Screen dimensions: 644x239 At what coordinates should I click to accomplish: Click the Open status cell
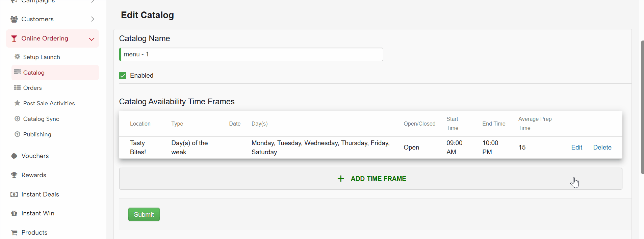click(x=411, y=148)
